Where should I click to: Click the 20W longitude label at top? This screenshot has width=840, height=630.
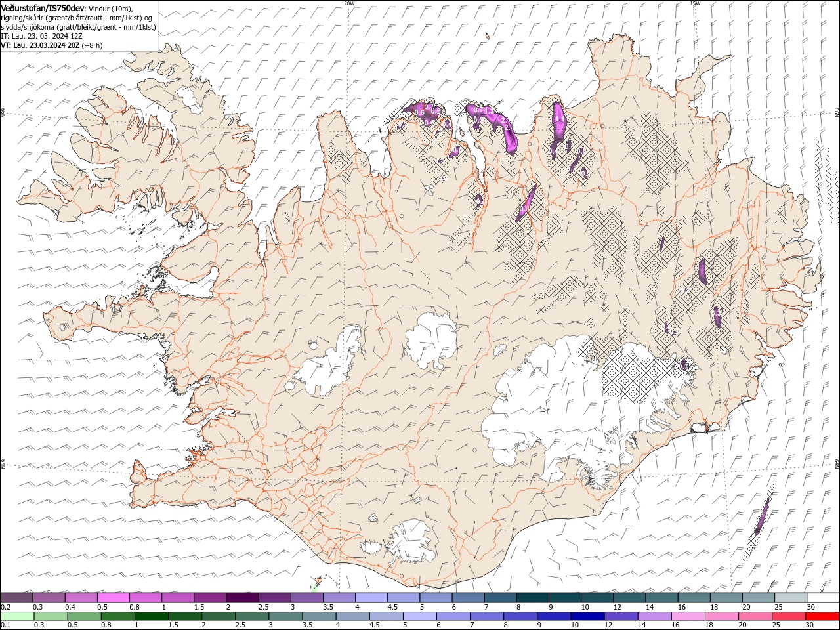349,3
